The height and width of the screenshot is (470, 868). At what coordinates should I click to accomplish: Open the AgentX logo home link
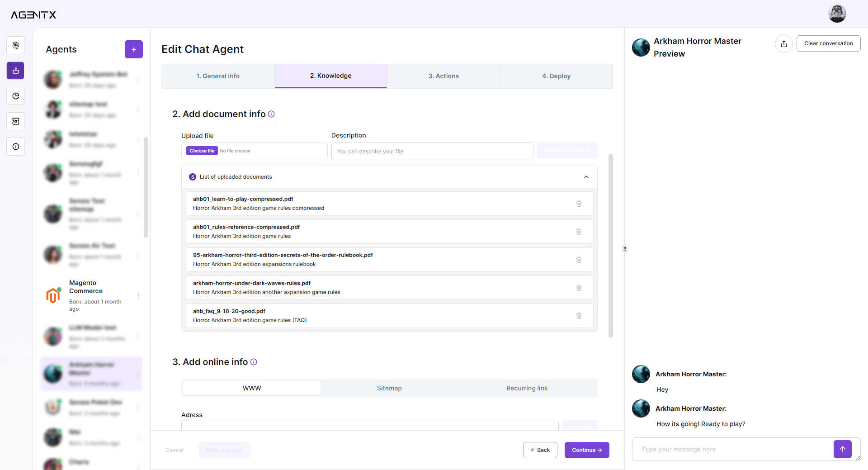[x=33, y=15]
